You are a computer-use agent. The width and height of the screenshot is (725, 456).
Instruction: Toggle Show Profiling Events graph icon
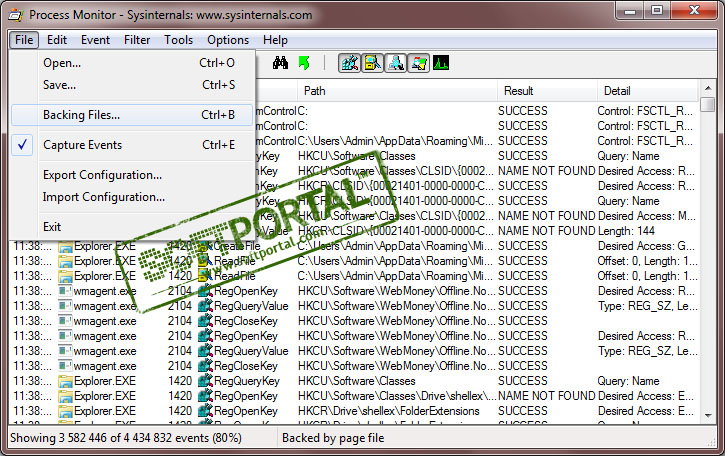(x=441, y=63)
